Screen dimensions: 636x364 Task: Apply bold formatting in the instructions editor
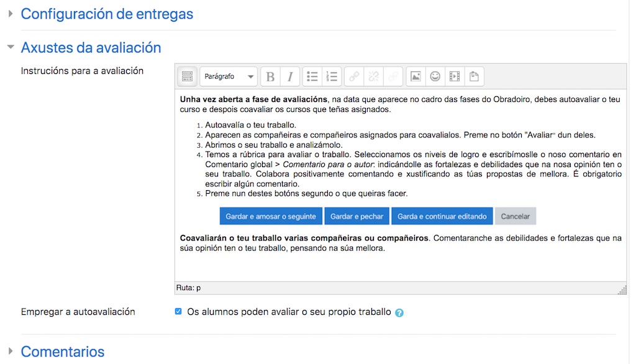[x=270, y=76]
